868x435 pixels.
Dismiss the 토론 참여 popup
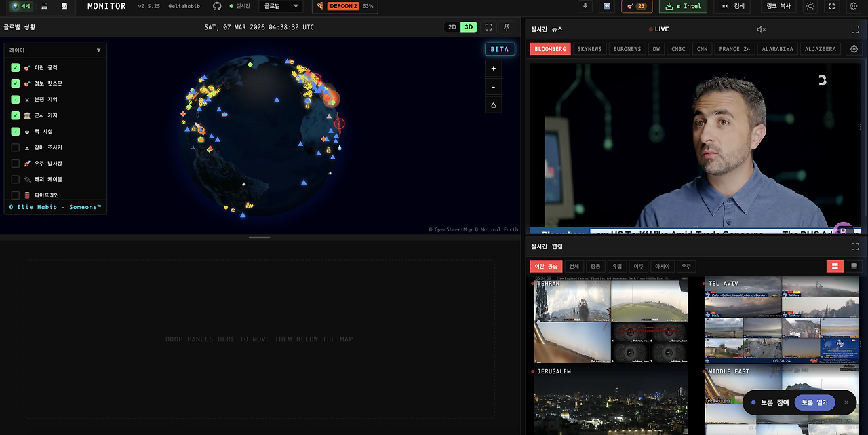(x=846, y=402)
